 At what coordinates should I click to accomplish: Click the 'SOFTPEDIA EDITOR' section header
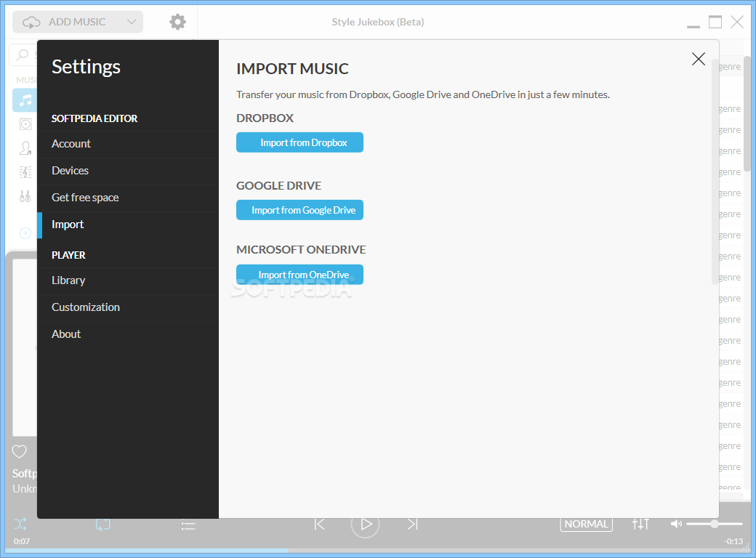coord(94,118)
